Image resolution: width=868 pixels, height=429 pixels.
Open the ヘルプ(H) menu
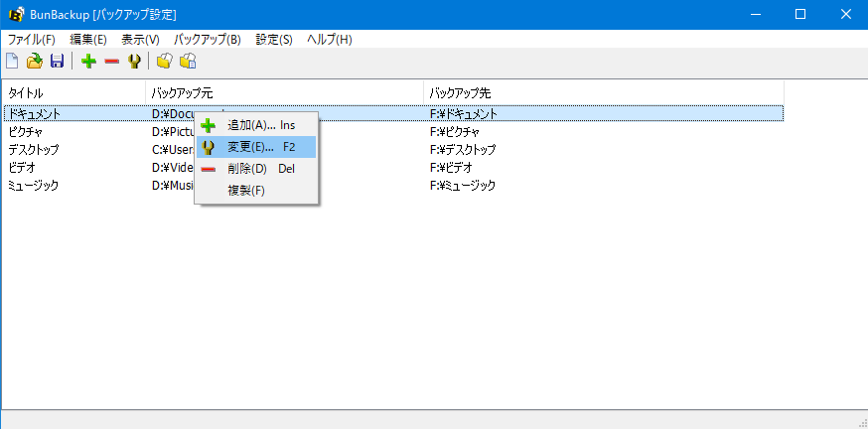click(330, 40)
